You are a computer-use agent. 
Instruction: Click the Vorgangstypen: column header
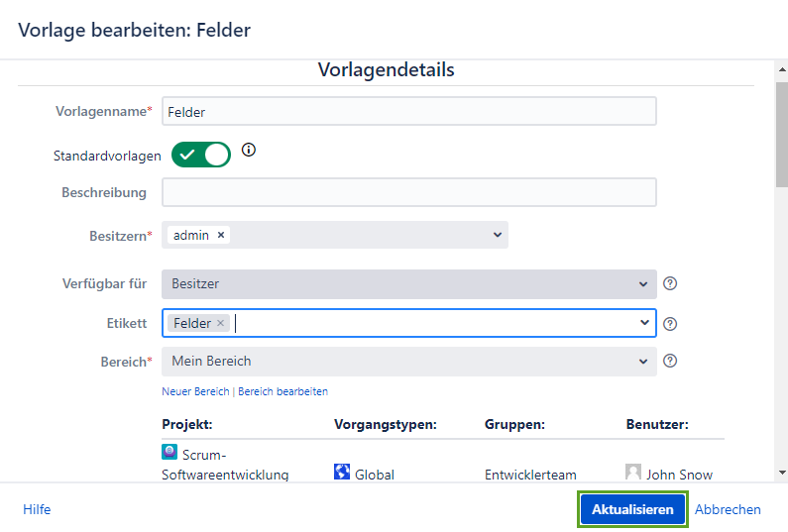386,424
